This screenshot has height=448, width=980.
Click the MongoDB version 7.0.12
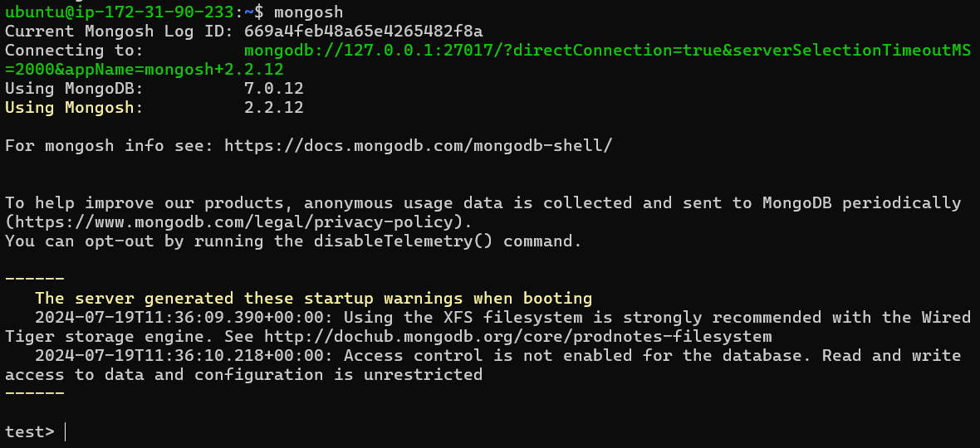point(273,89)
